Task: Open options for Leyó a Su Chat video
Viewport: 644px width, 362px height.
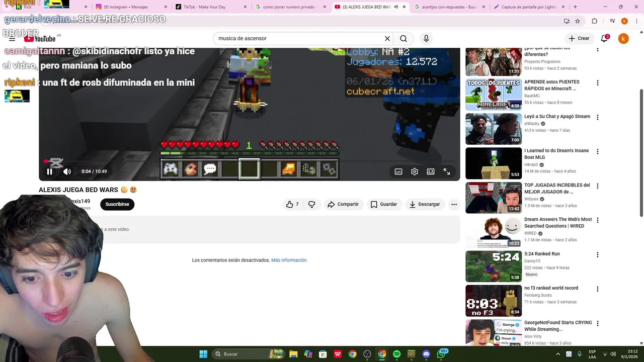Action: click(x=598, y=117)
